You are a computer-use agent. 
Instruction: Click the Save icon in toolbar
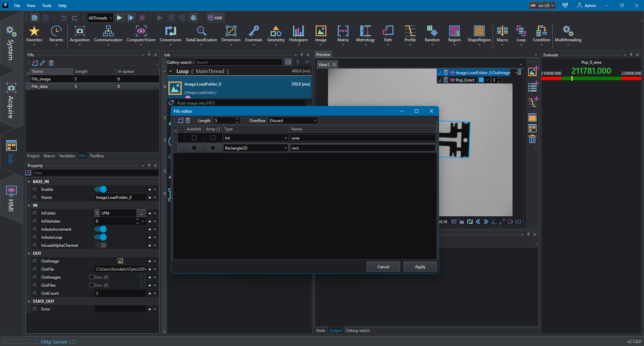pyautogui.click(x=34, y=18)
